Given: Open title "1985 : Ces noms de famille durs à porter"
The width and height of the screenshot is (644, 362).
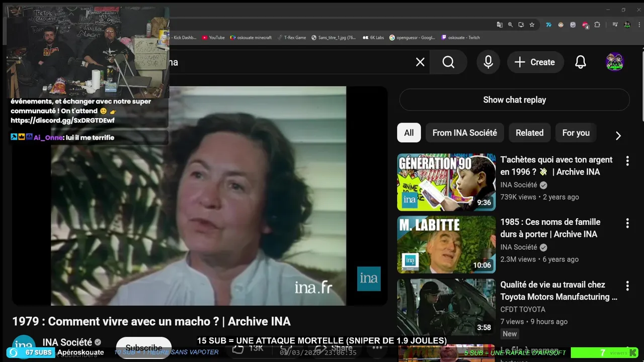Looking at the screenshot, I should [x=550, y=228].
